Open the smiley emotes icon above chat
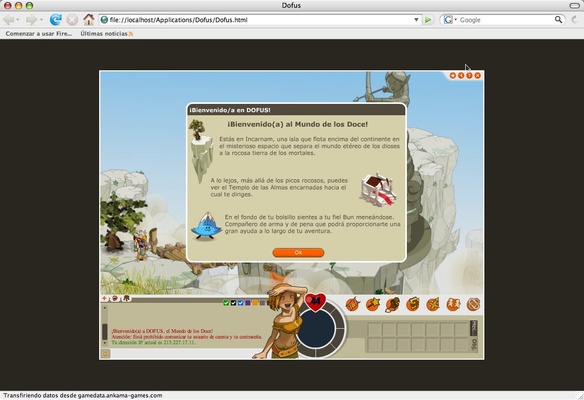Viewport: 584px width, 400px height. click(115, 298)
